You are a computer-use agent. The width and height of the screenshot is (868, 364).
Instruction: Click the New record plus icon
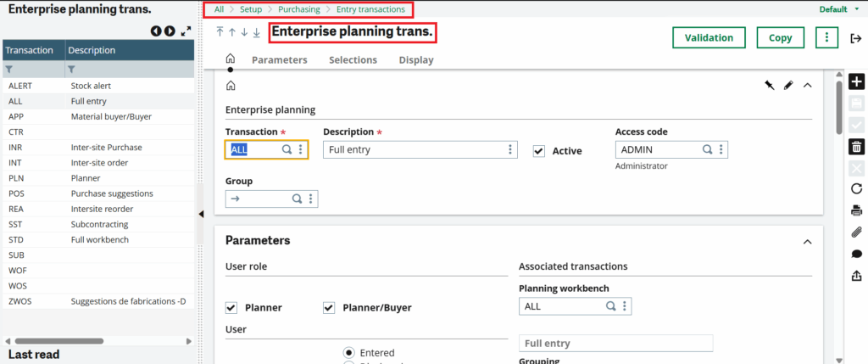[x=856, y=82]
